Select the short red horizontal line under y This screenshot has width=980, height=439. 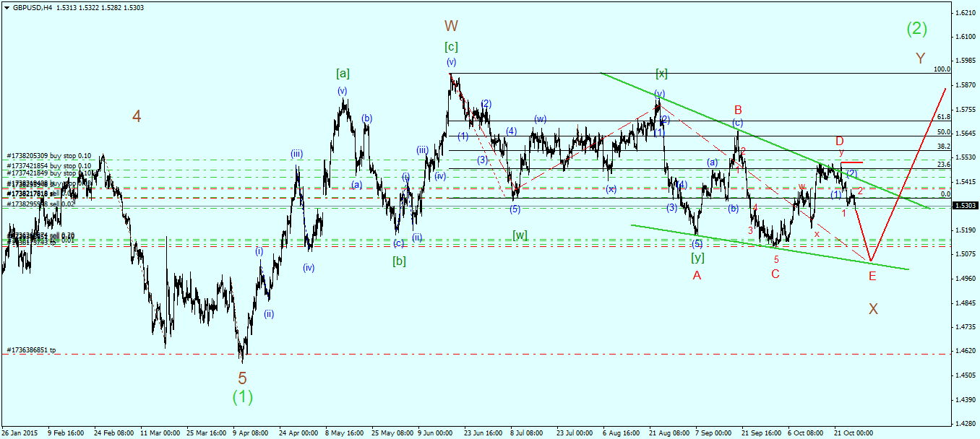pos(852,162)
